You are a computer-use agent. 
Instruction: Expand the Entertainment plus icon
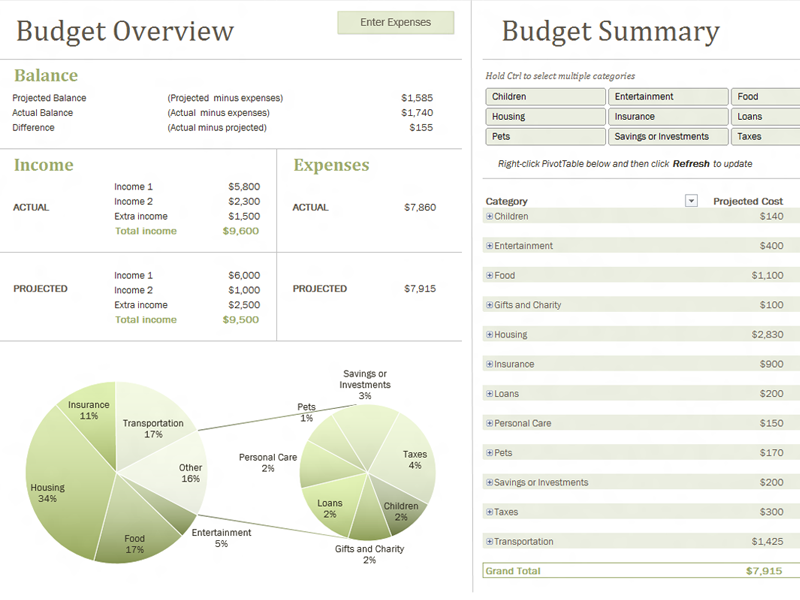pos(489,246)
